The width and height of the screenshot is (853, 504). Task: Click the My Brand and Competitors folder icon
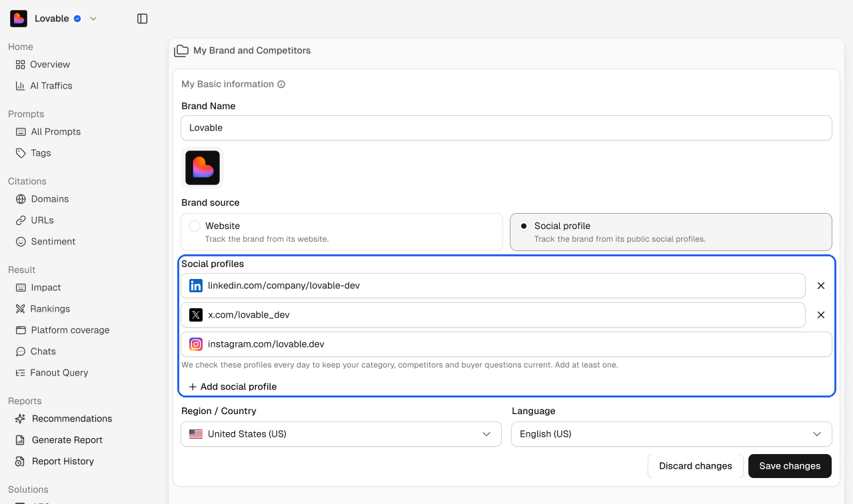click(181, 51)
